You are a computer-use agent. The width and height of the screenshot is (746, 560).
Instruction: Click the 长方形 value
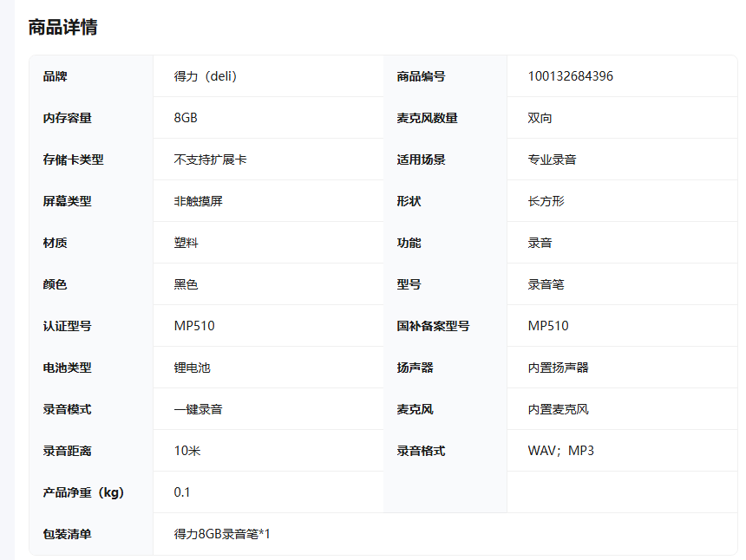546,201
